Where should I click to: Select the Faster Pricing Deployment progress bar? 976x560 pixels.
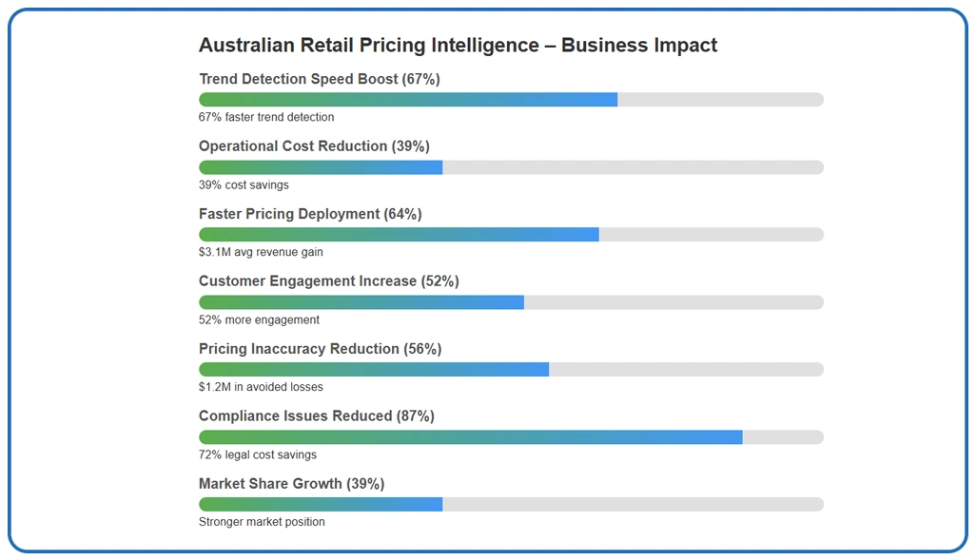[511, 235]
